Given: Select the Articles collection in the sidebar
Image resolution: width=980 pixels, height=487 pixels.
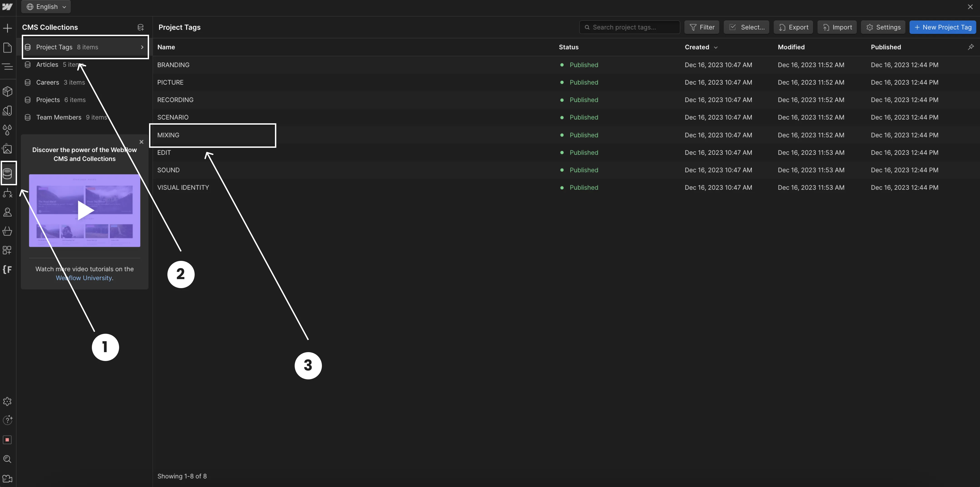Looking at the screenshot, I should [x=47, y=64].
